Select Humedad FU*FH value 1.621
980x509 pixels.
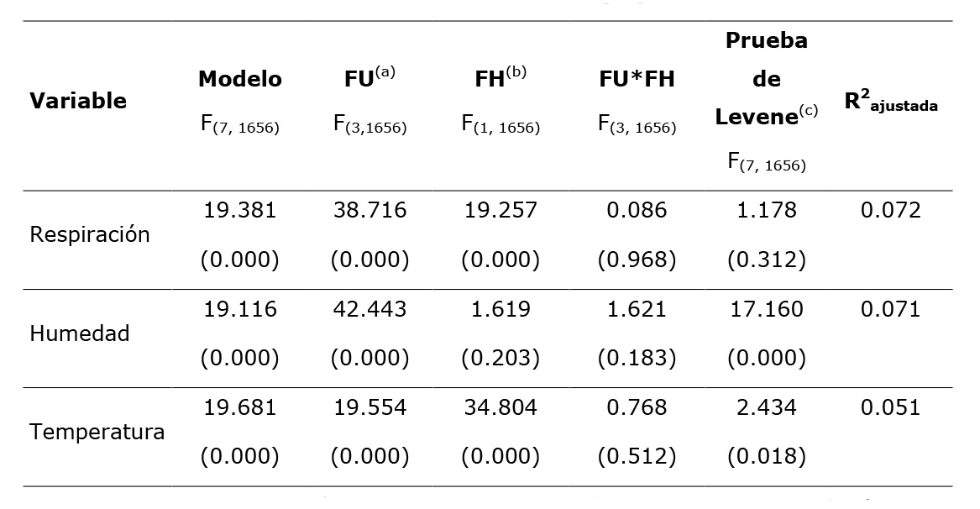637,309
